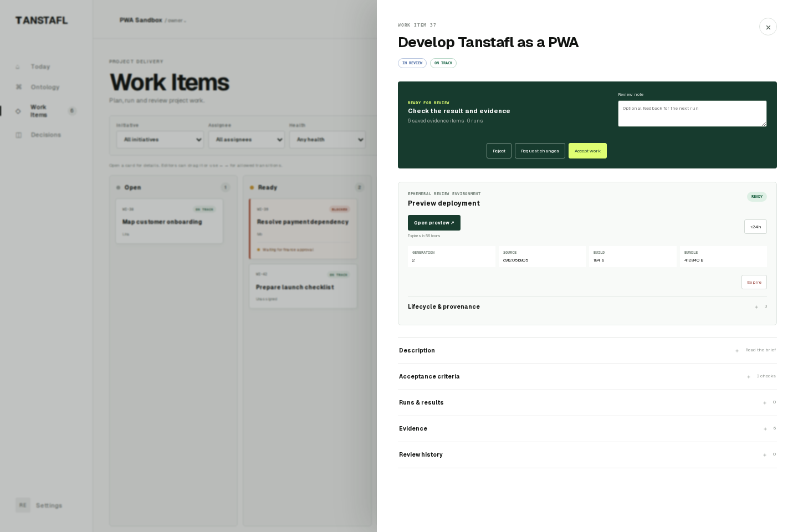Extend preview by +24h
The image size is (798, 532).
(755, 227)
